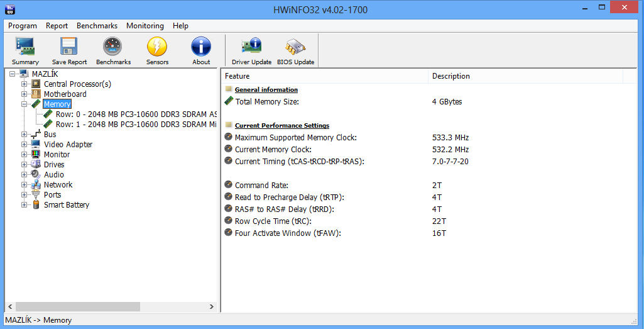Viewport: 644px width, 329px height.
Task: Open the Program menu
Action: pyautogui.click(x=23, y=26)
